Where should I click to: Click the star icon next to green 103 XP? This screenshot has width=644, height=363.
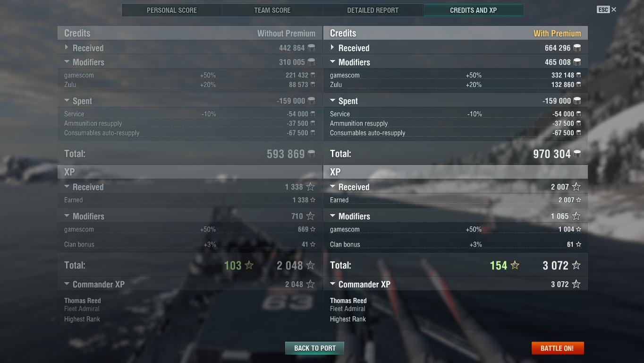click(249, 265)
